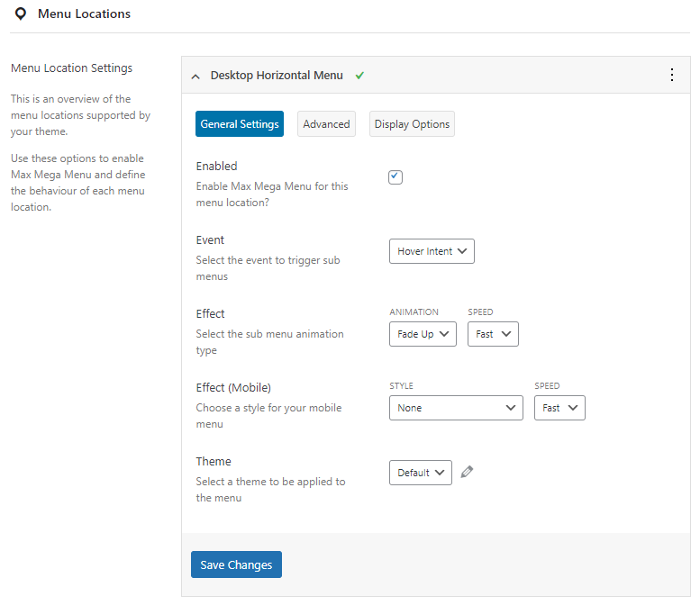Click the Menu Locations pin icon
The width and height of the screenshot is (700, 605).
[x=21, y=14]
